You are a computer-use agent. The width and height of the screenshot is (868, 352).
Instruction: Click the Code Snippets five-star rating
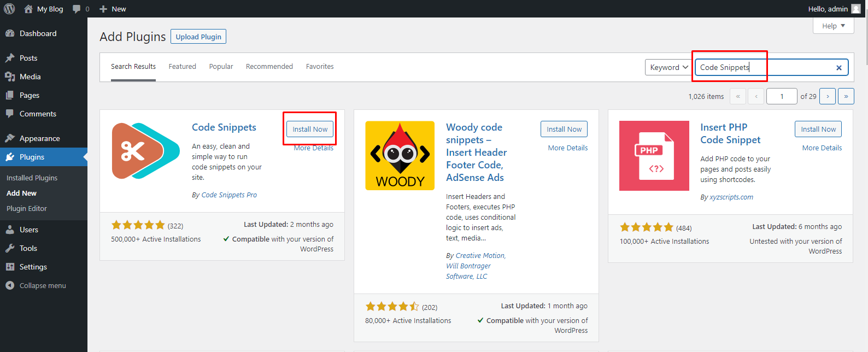coord(138,225)
